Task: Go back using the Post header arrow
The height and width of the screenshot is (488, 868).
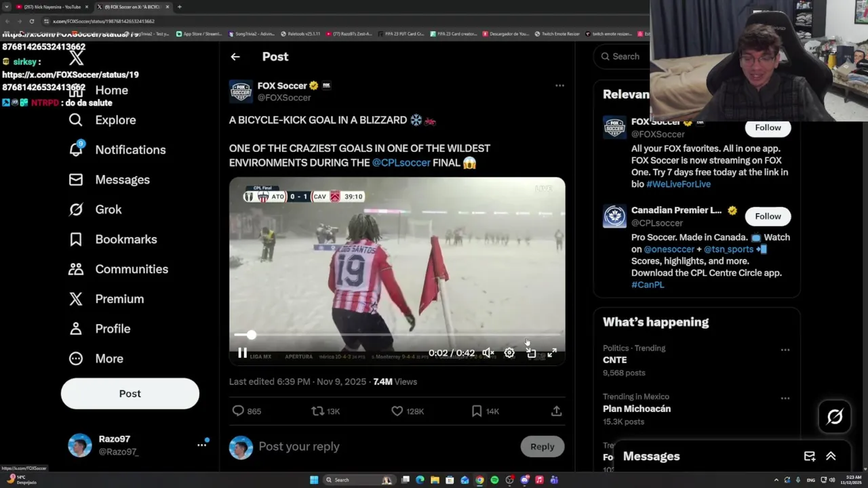Action: pyautogui.click(x=235, y=57)
